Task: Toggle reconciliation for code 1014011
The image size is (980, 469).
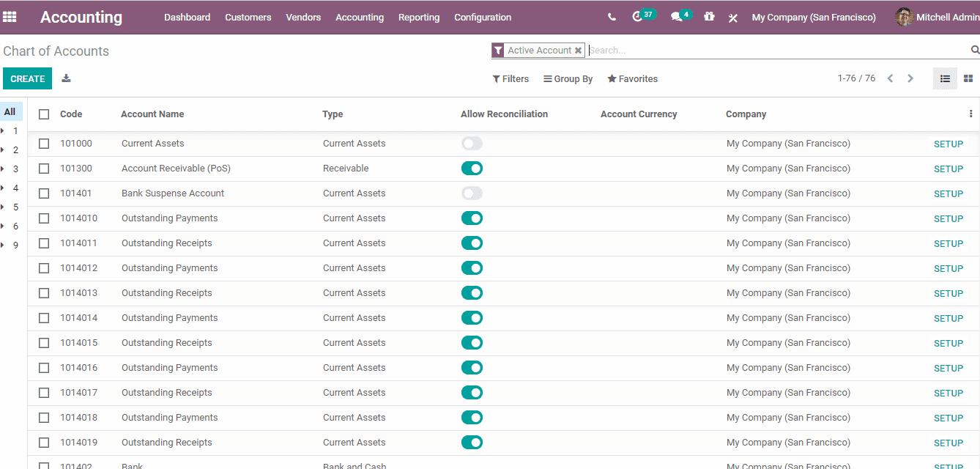Action: coord(472,243)
